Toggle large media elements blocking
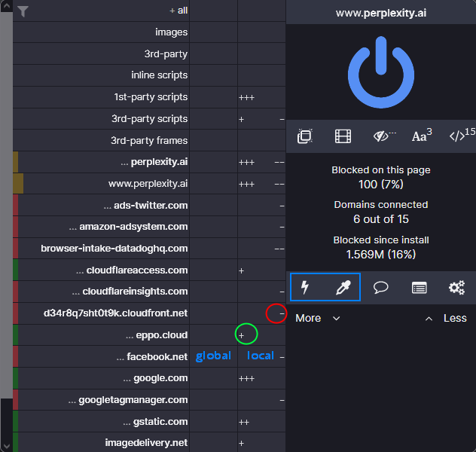Viewport: 476px width, 452px height. point(343,136)
